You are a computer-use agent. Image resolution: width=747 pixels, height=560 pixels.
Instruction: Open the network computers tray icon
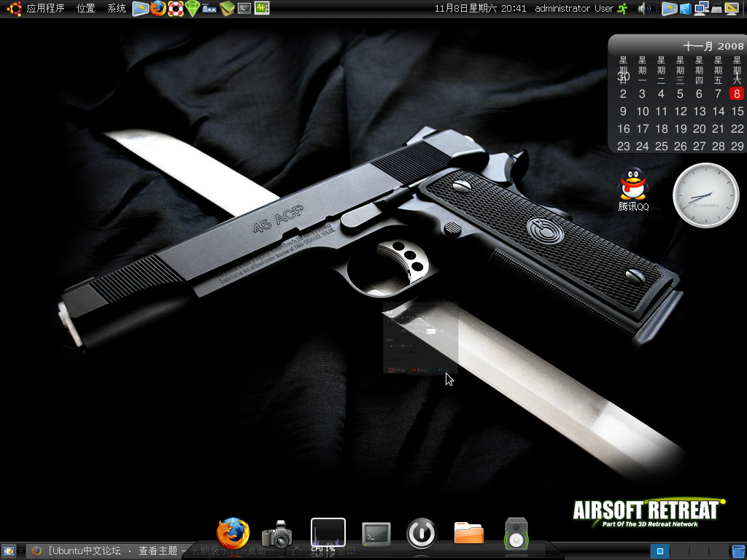[701, 9]
